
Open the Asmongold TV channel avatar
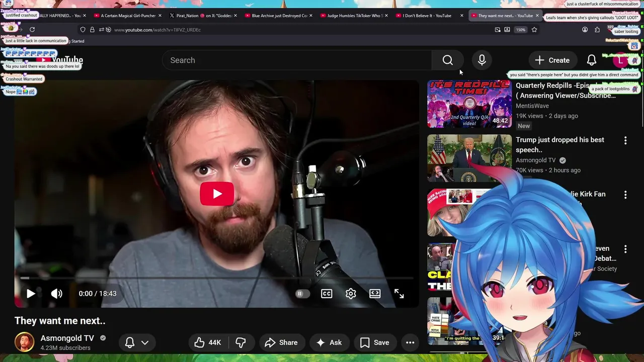pos(24,342)
